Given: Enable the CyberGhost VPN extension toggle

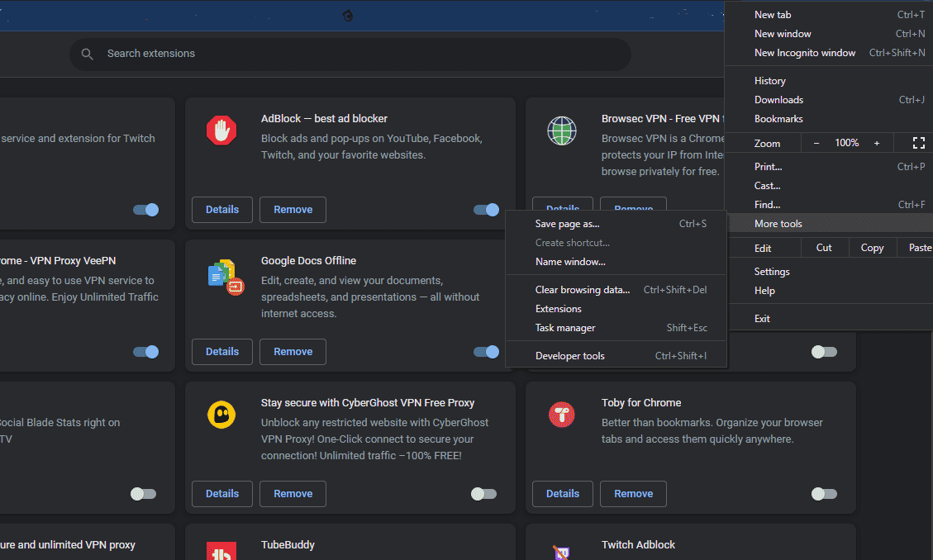Looking at the screenshot, I should 483,493.
